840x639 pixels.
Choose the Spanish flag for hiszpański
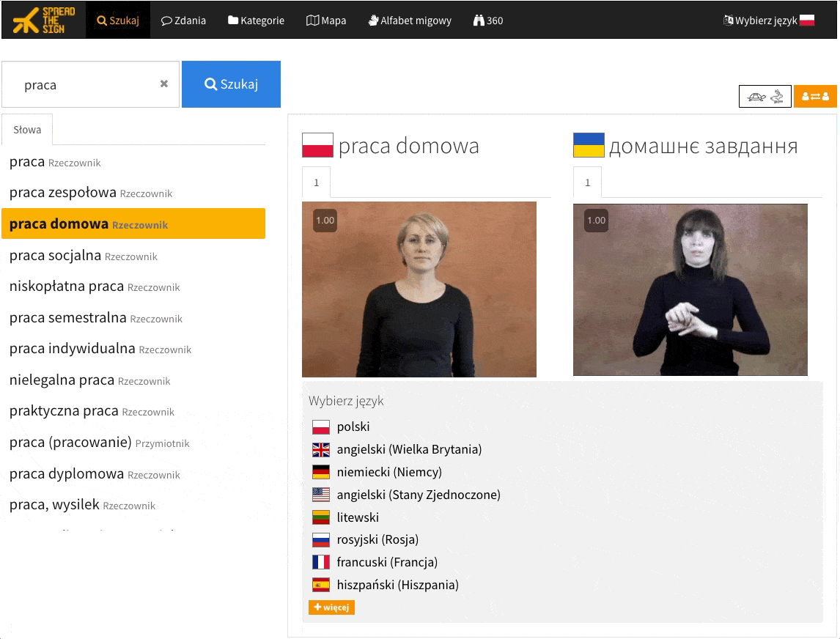pos(321,585)
